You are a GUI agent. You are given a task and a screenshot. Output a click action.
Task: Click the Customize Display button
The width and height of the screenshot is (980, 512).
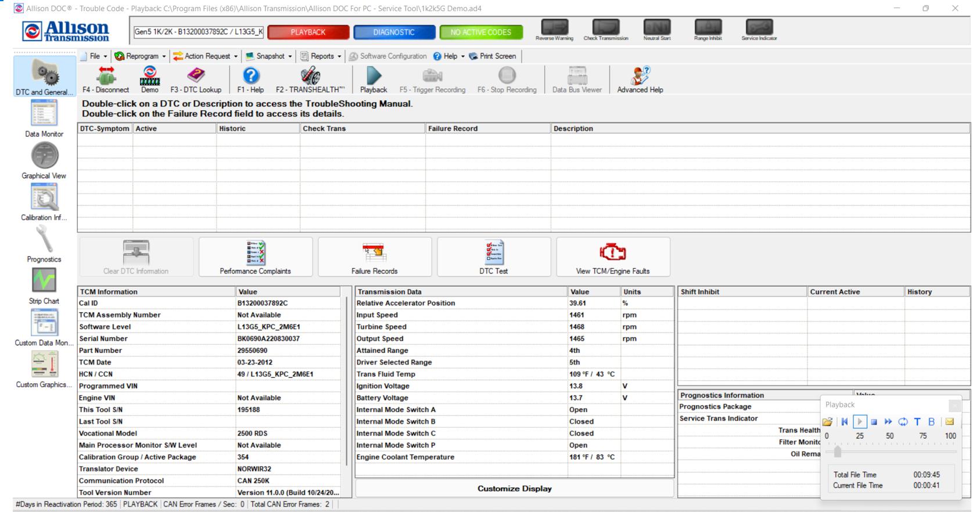515,489
